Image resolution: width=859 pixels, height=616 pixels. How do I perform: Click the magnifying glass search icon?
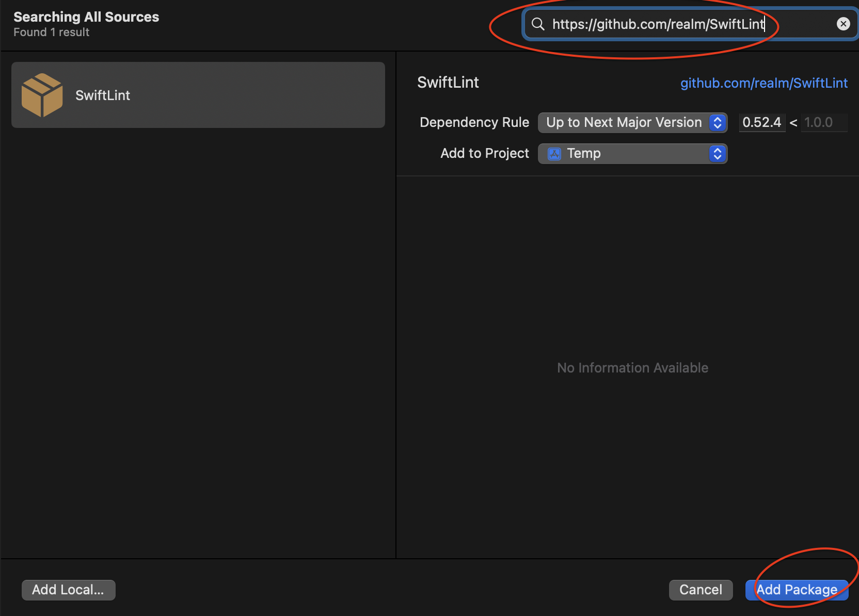pos(538,24)
